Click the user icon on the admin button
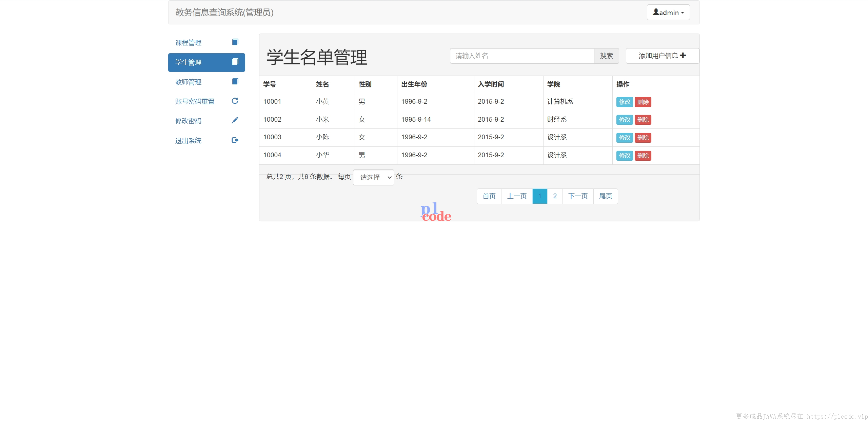The image size is (868, 422). pos(656,12)
